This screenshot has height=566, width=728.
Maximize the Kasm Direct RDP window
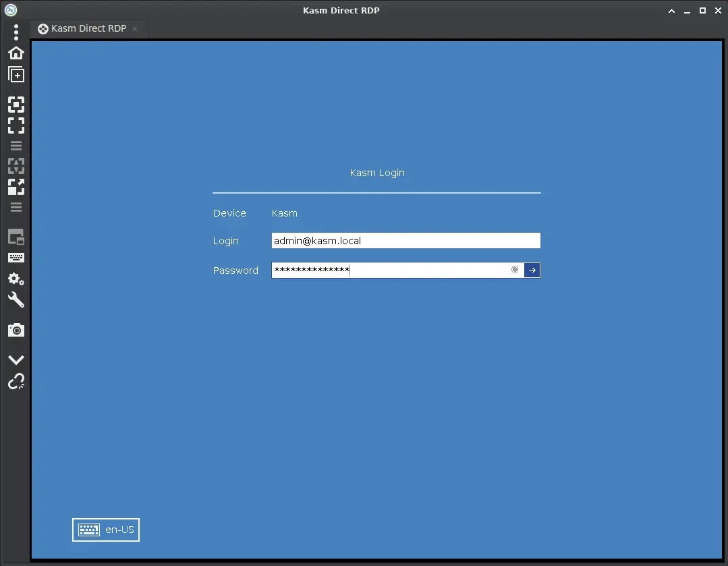tap(702, 11)
